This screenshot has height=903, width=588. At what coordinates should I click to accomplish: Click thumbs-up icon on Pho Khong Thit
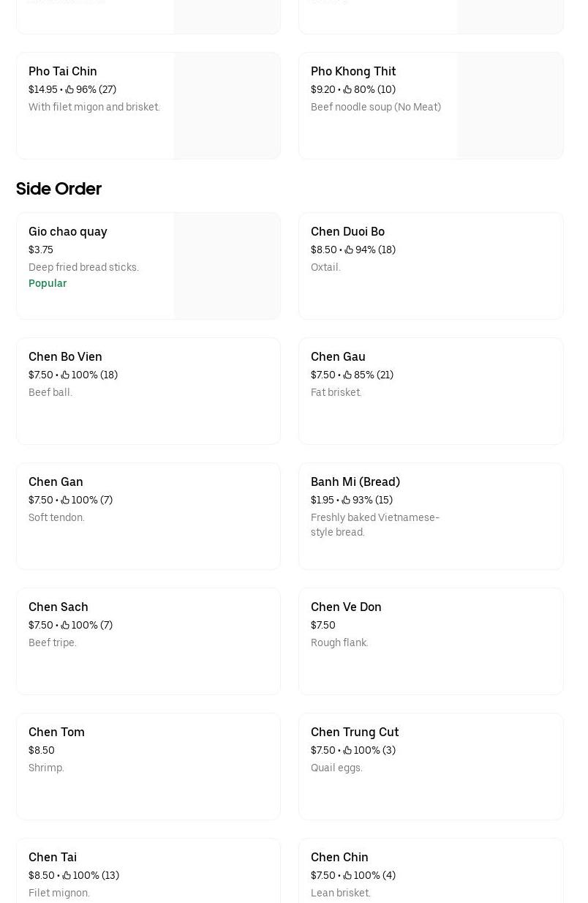coord(347,89)
